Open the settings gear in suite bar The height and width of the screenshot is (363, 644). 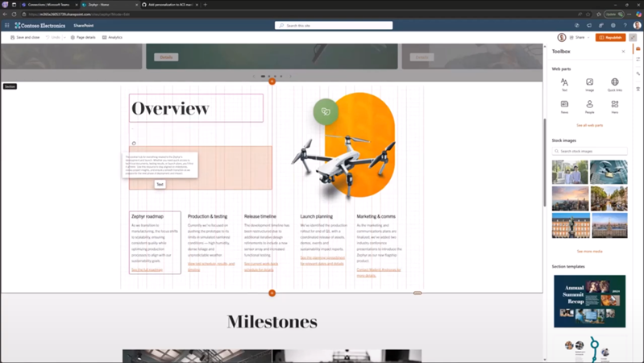tap(613, 26)
